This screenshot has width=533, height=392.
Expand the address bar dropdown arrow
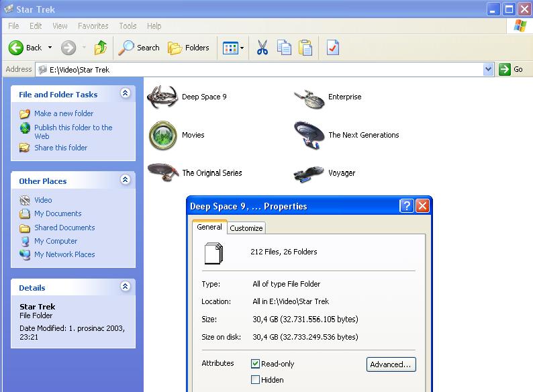[x=488, y=69]
